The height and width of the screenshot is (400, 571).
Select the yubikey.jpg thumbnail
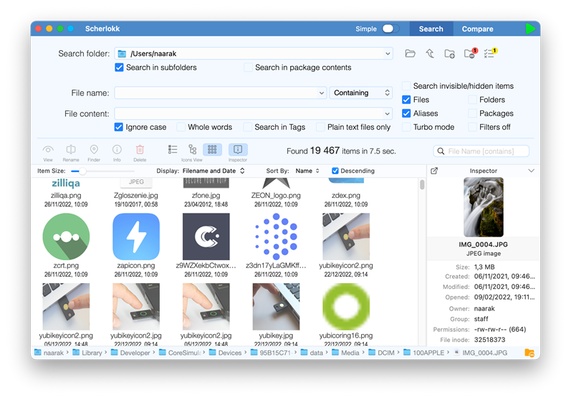(x=276, y=306)
